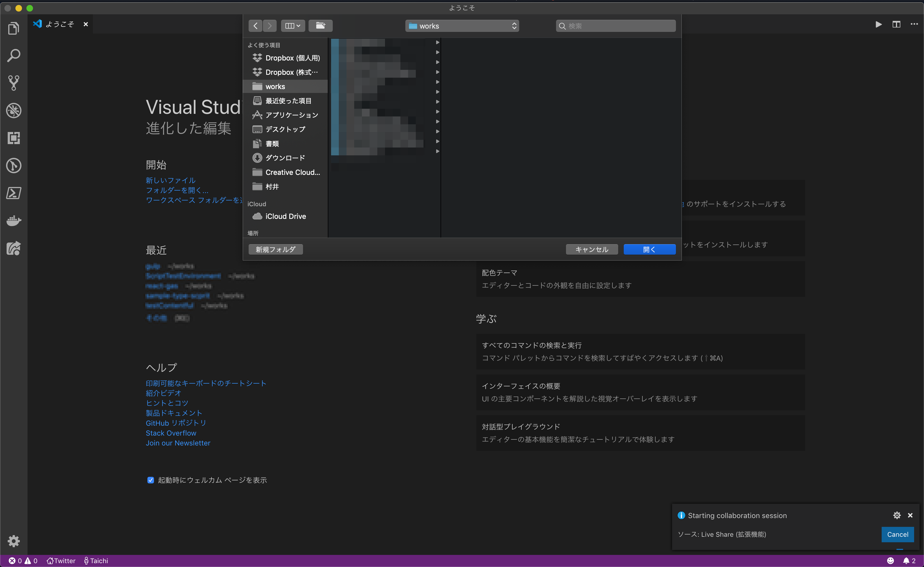Select Dropbox (株式… in the sidebar
The image size is (924, 567).
click(286, 72)
